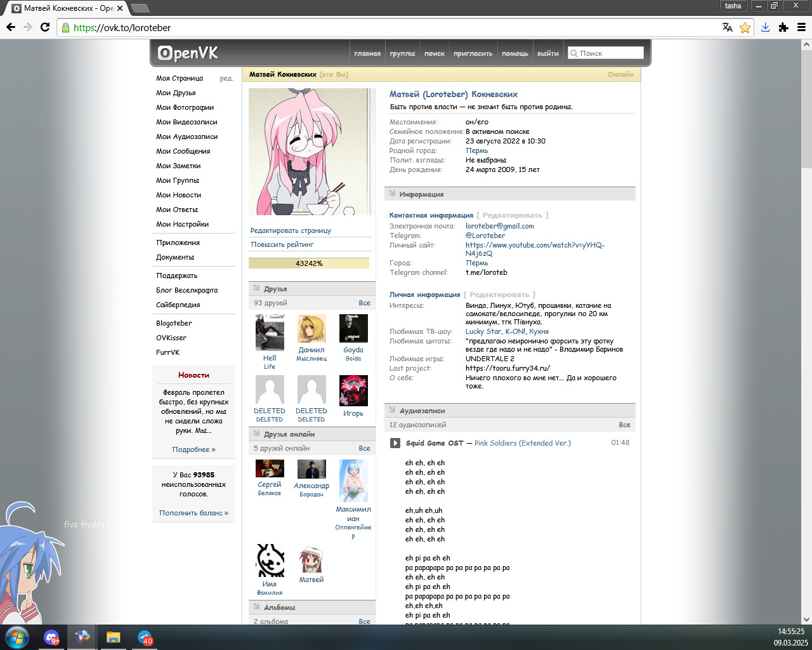
Task: Collapse the Информация section header
Action: coord(510,194)
